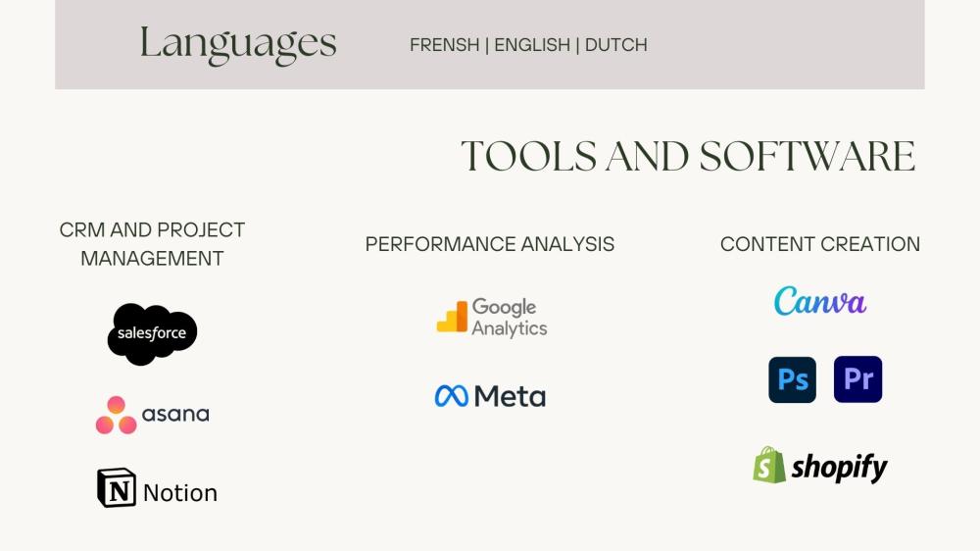Viewport: 980px width, 551px height.
Task: Click the TOOLS AND SOFTWARE title
Action: click(x=688, y=156)
